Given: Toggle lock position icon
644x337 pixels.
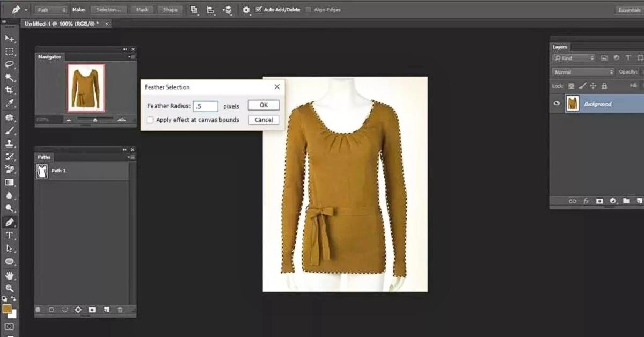Looking at the screenshot, I should [593, 86].
